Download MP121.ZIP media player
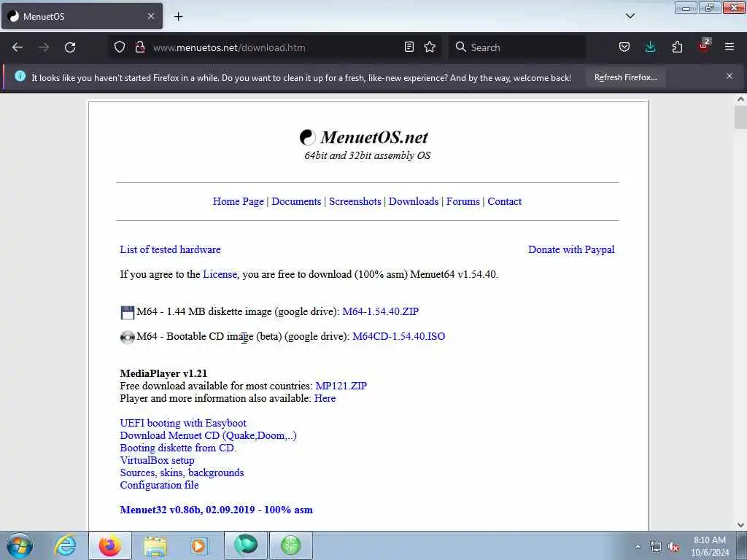Screen dimensions: 747x560 (x=341, y=386)
